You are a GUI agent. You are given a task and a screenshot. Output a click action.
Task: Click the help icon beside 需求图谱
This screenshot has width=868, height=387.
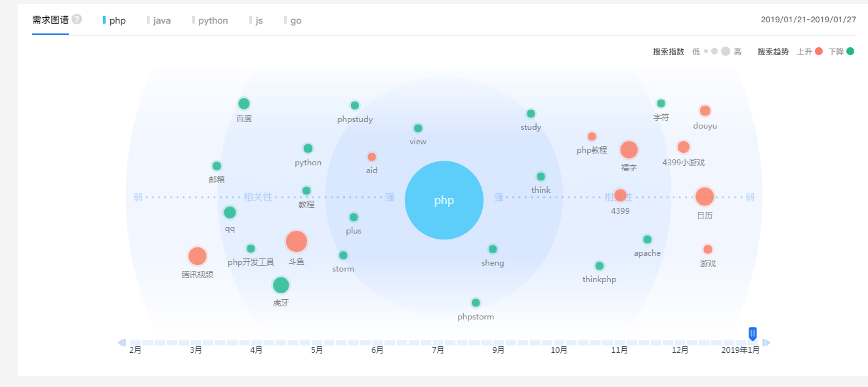click(x=77, y=20)
